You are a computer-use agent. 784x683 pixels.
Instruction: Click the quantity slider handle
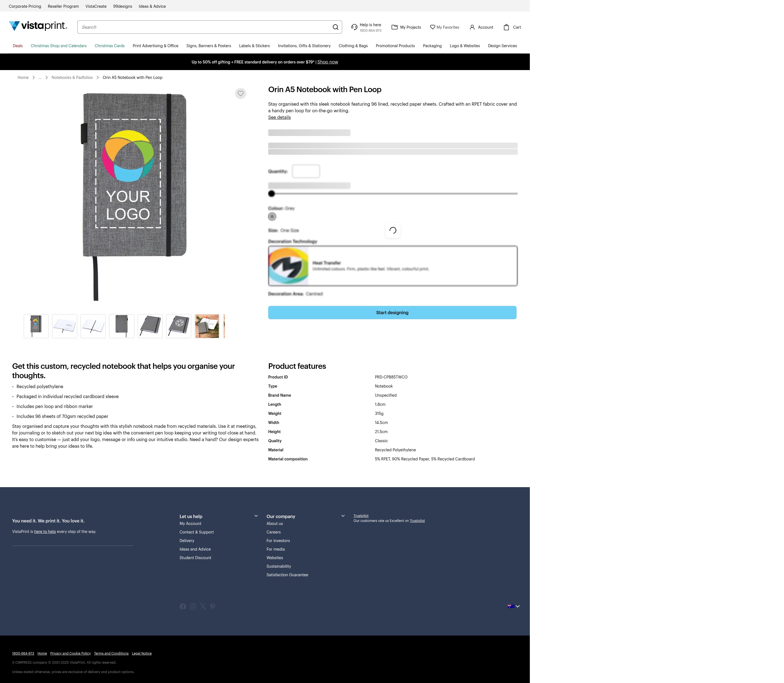point(272,194)
